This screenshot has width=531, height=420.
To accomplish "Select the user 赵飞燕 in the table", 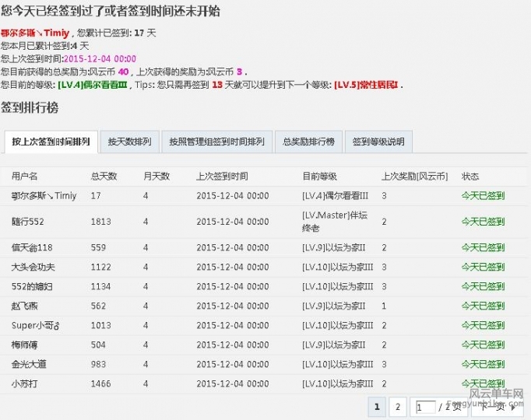I will click(25, 306).
